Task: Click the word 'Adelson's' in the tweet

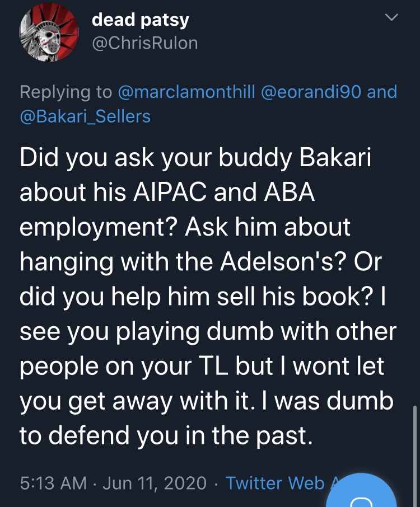Action: coord(281,261)
